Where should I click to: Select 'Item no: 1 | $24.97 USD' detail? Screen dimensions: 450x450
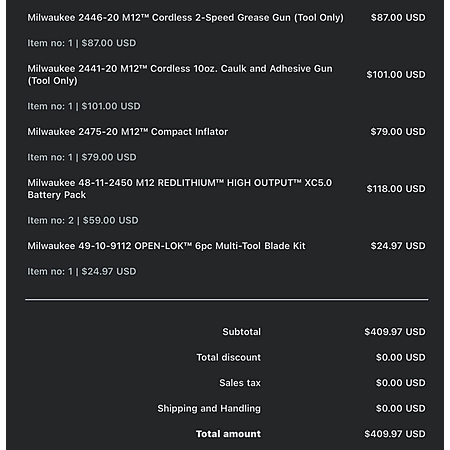pos(82,272)
